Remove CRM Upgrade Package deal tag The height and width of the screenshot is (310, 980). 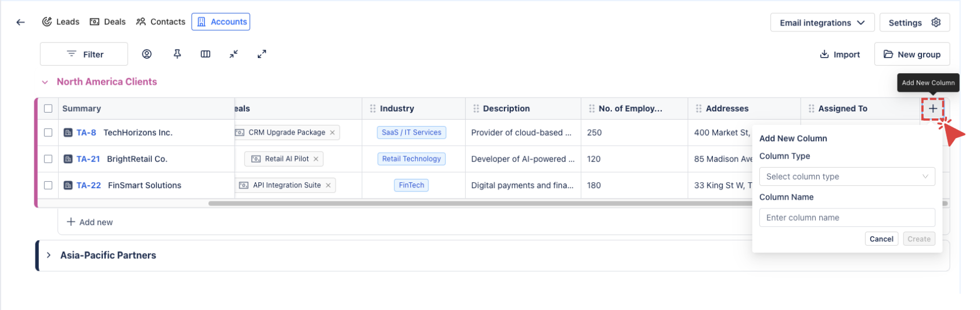[332, 132]
